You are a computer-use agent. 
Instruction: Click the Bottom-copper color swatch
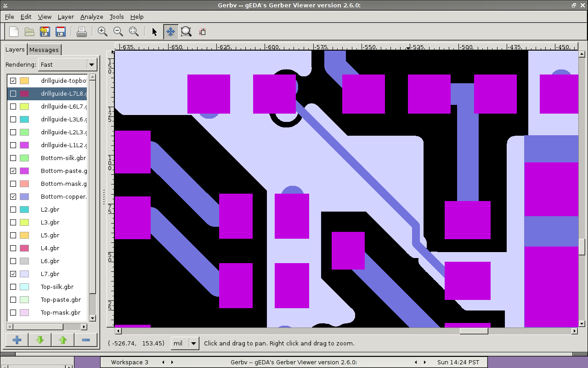(24, 196)
